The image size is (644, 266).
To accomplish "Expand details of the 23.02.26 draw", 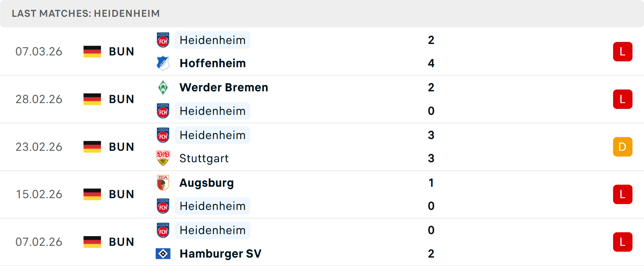I will click(x=322, y=147).
